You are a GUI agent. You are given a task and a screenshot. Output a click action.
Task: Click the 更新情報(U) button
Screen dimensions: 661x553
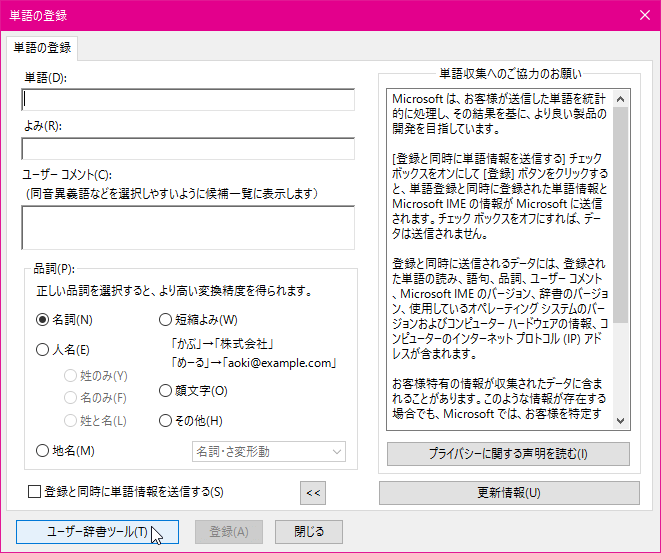509,493
